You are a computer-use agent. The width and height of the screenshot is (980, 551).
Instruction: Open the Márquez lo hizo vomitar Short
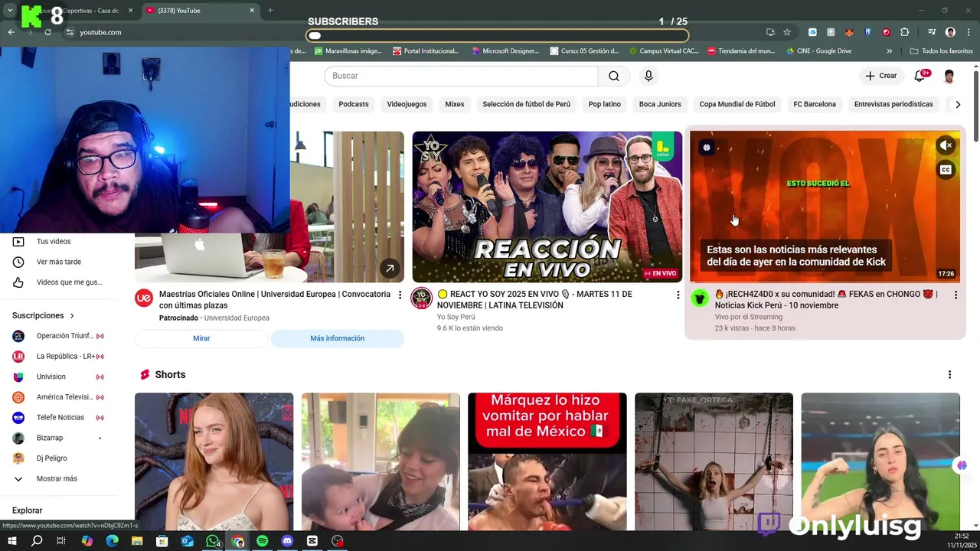(x=547, y=461)
